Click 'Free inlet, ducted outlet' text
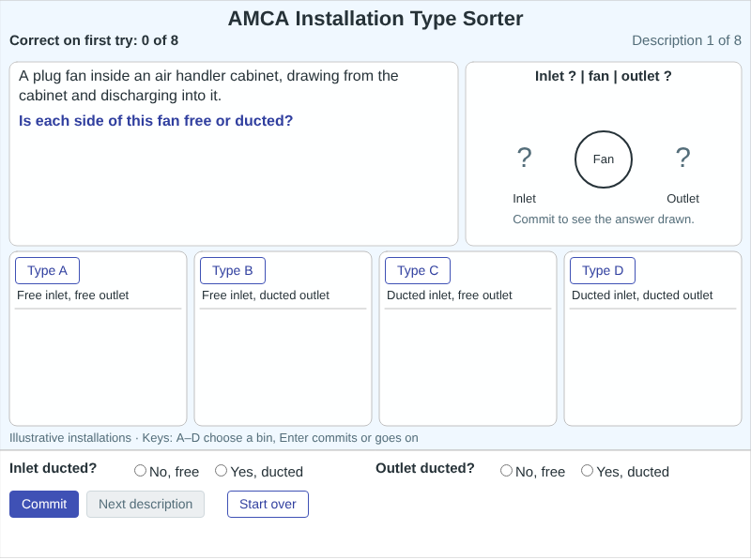 click(x=266, y=295)
